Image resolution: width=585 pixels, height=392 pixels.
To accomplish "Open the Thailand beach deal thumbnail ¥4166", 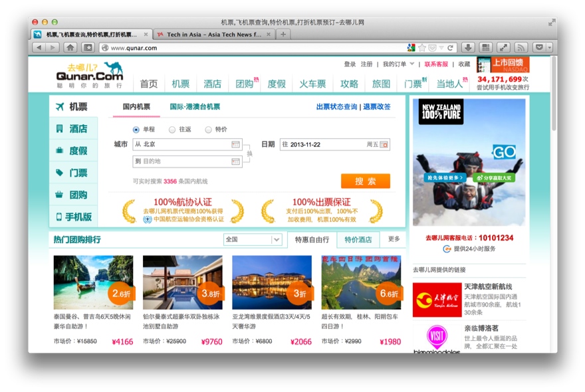I will point(93,282).
